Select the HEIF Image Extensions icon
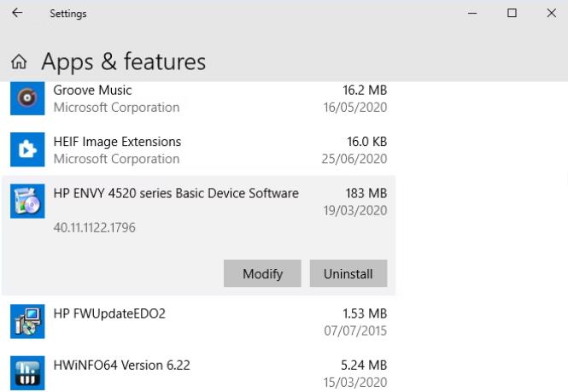This screenshot has width=568, height=392. click(27, 149)
